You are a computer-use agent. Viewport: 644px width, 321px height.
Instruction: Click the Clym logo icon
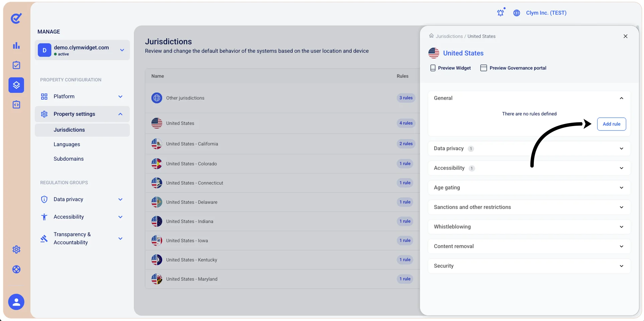click(16, 18)
